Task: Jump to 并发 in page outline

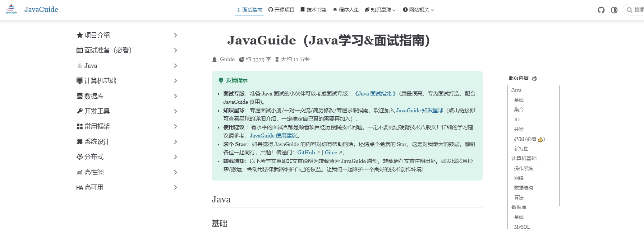Action: click(519, 129)
